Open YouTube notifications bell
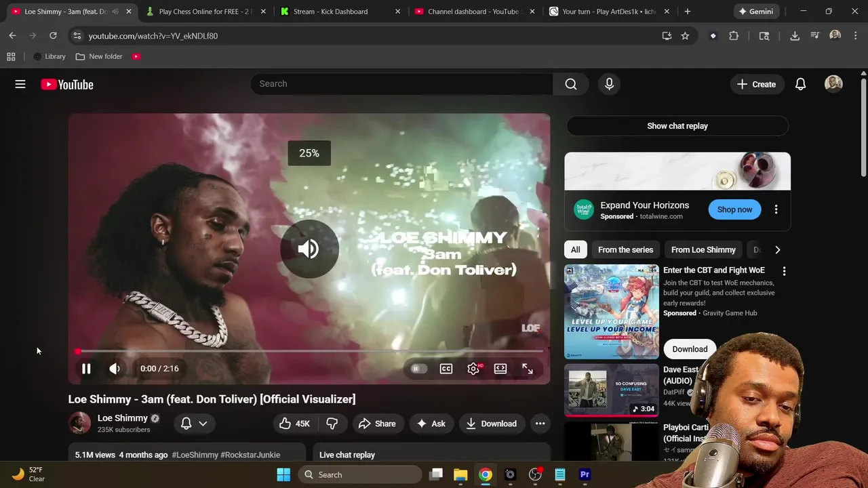The height and width of the screenshot is (488, 868). click(800, 84)
